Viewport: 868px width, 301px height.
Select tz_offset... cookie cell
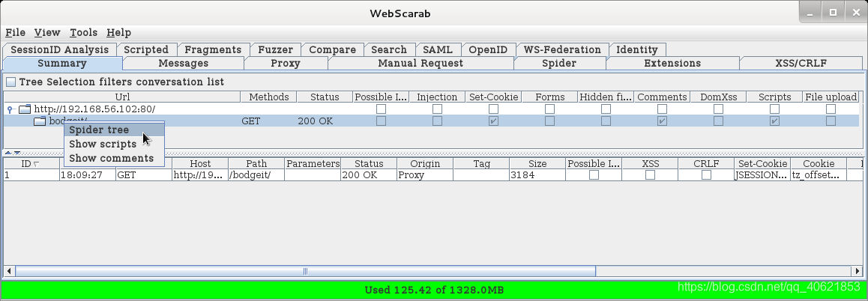click(x=819, y=175)
